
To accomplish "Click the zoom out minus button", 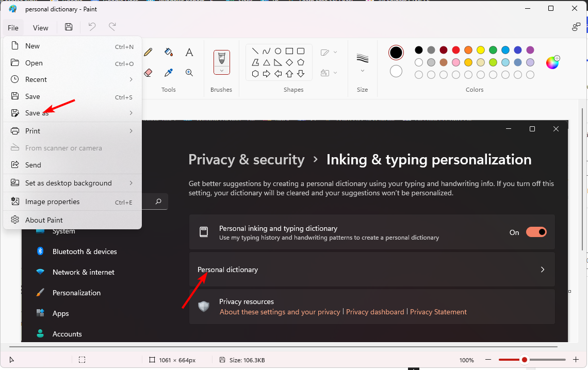I will [488, 360].
